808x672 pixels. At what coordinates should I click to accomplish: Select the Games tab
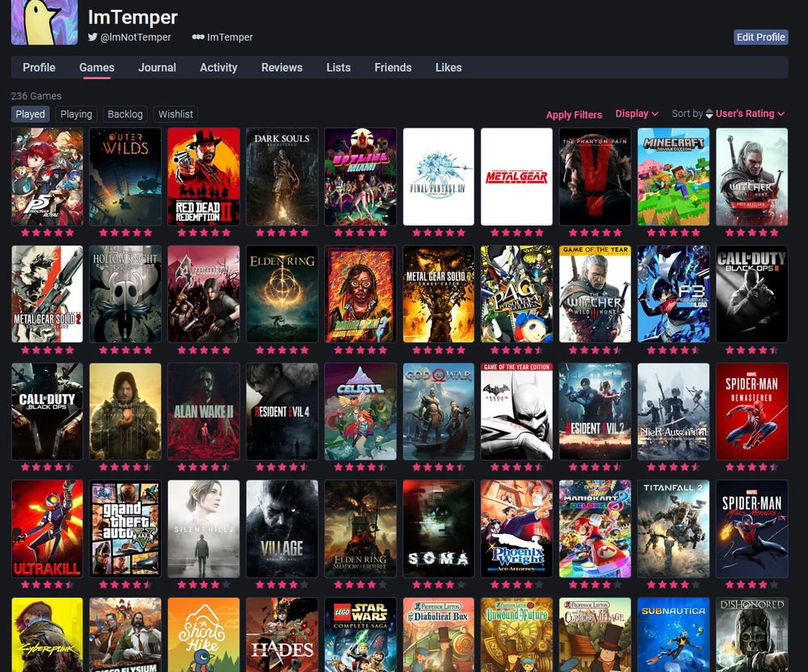click(x=97, y=68)
